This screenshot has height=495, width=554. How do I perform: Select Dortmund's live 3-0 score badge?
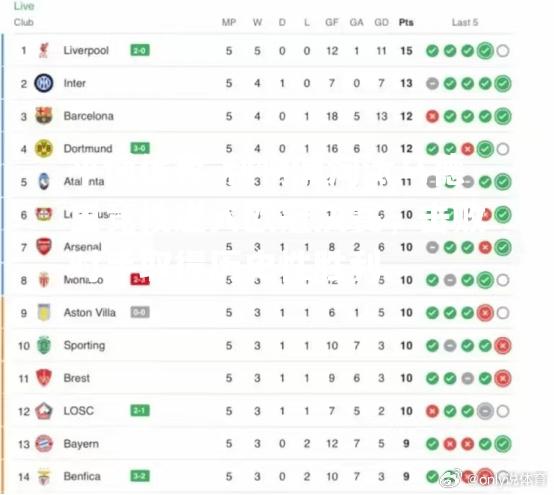pos(140,148)
